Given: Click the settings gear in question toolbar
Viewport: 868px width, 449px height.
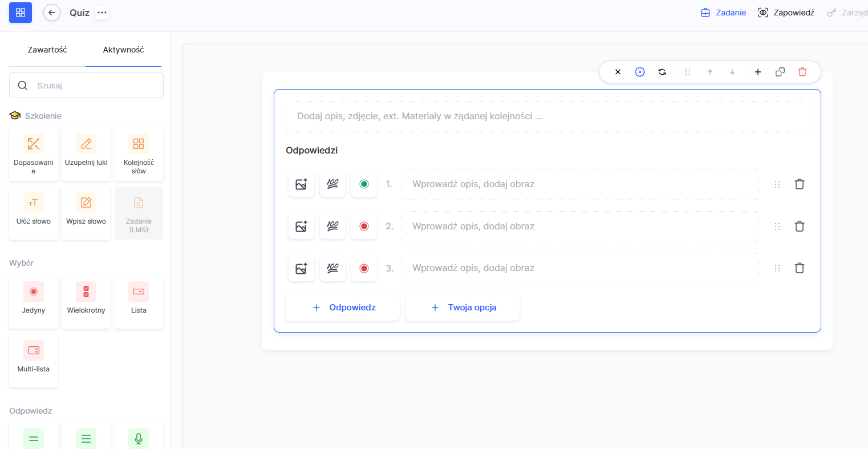Looking at the screenshot, I should (640, 72).
